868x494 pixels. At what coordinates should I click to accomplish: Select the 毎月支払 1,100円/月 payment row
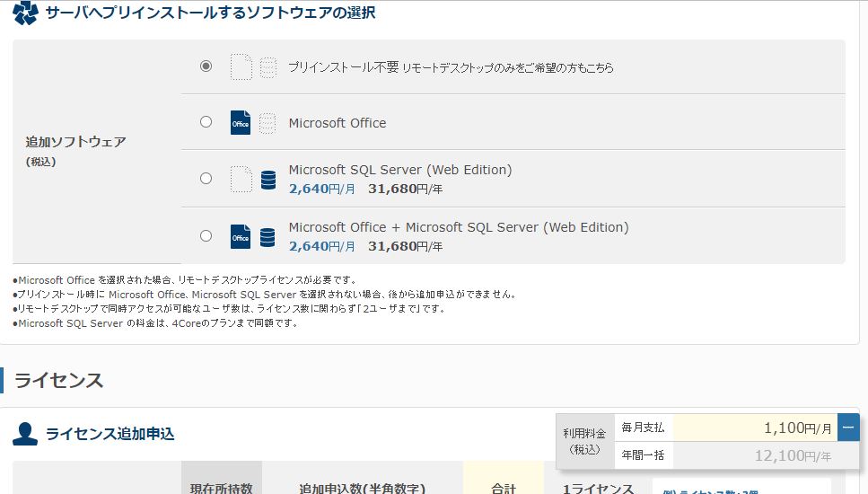coord(726,428)
